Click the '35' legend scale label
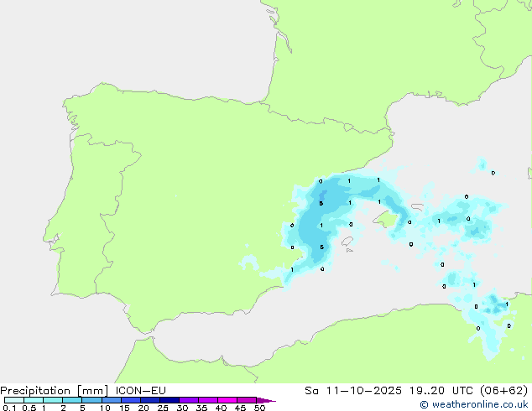Screen dimensions: 532x411 pyautogui.click(x=201, y=408)
